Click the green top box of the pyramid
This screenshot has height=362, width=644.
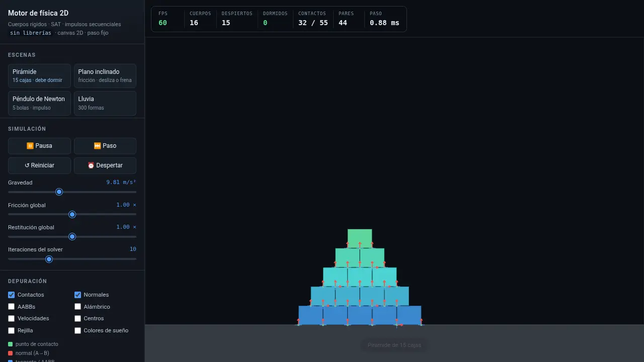[360, 239]
